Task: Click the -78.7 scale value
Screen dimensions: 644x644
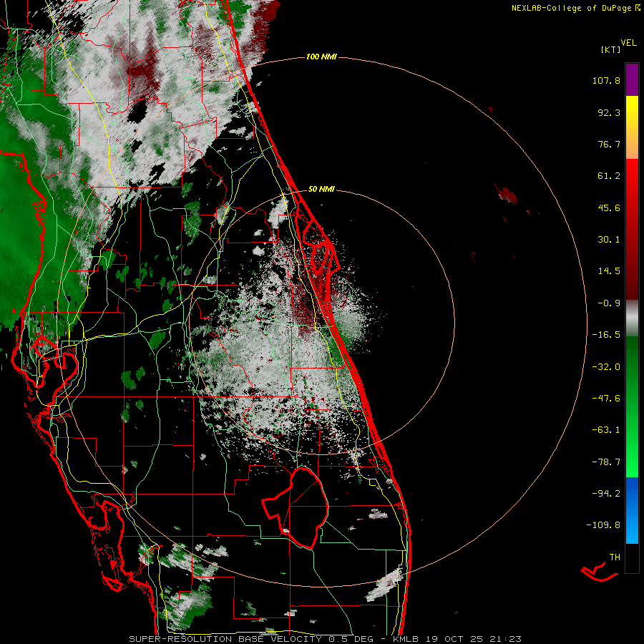Action: click(x=606, y=462)
